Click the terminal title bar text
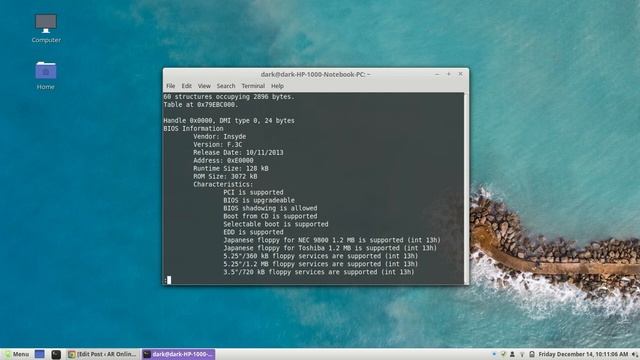The width and height of the screenshot is (640, 360). pos(316,74)
